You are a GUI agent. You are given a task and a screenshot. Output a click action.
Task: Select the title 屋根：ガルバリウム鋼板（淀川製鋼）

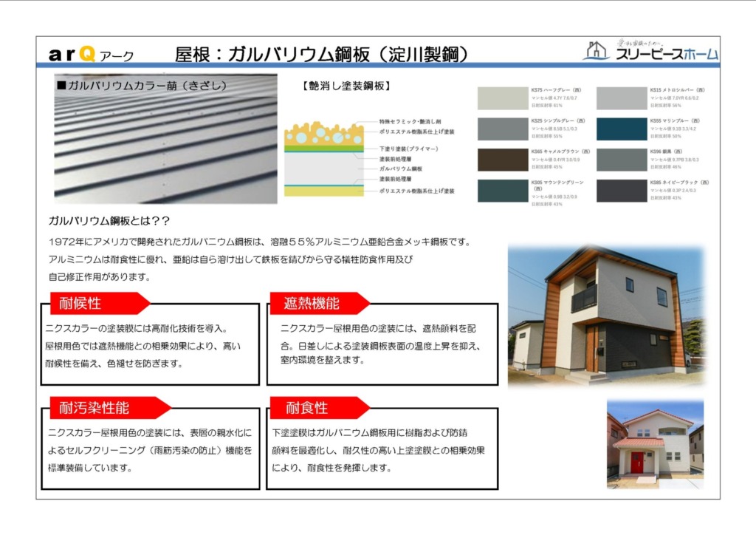[x=322, y=54]
